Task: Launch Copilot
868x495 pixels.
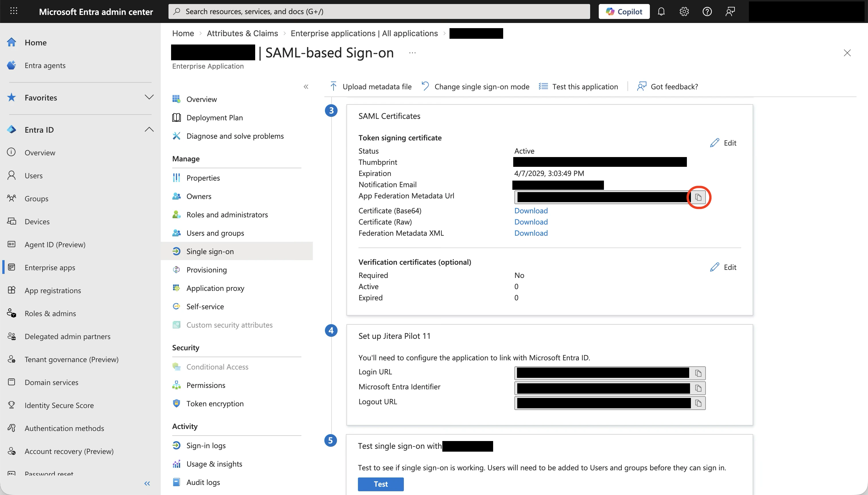Action: [x=624, y=11]
